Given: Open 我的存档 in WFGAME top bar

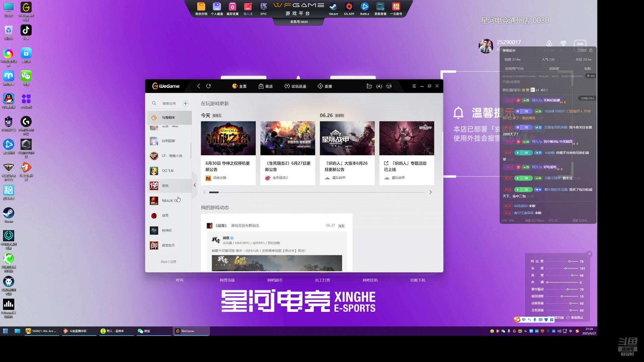Looking at the screenshot, I should pyautogui.click(x=201, y=9).
